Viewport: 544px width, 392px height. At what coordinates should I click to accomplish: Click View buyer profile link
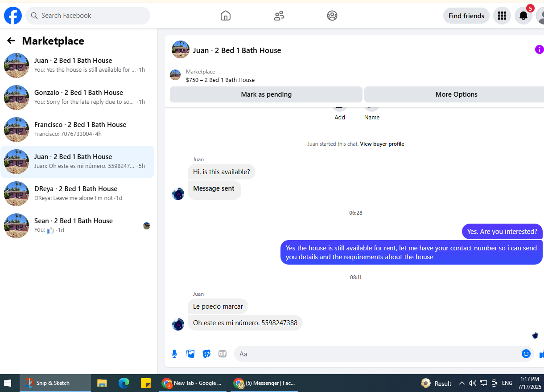(x=382, y=144)
